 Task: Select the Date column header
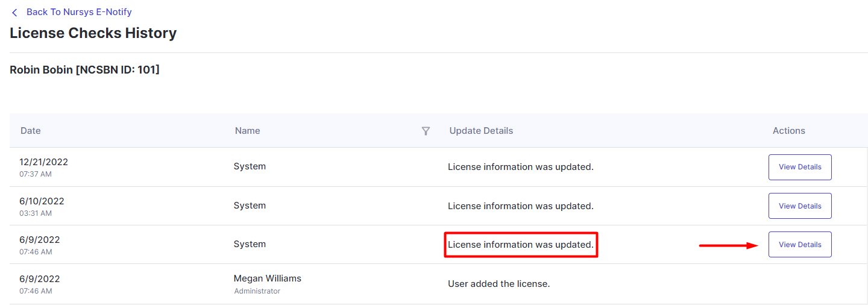pos(31,131)
